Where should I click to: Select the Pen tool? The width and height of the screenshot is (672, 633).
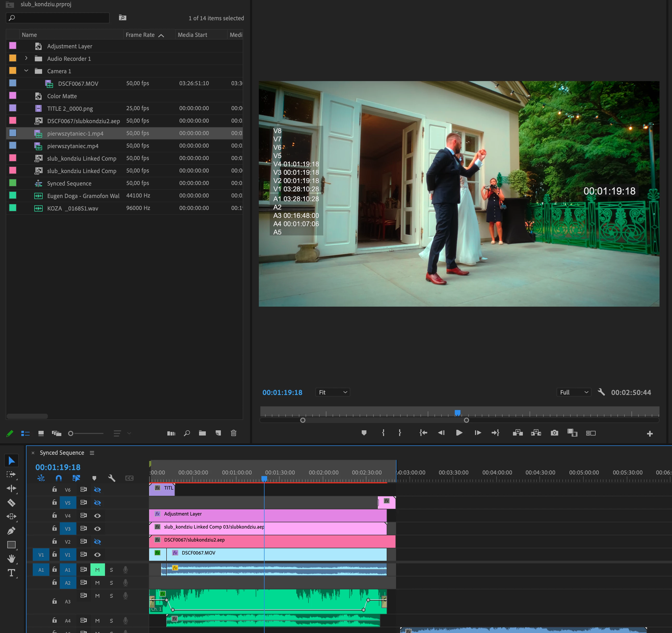11,531
